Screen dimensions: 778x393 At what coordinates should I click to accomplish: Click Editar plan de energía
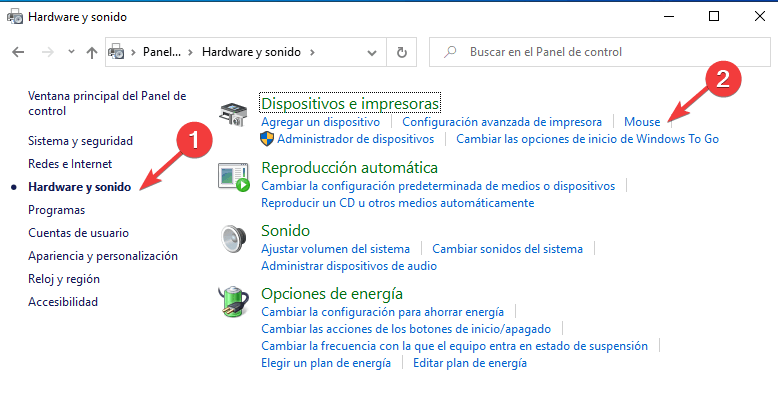pos(470,363)
